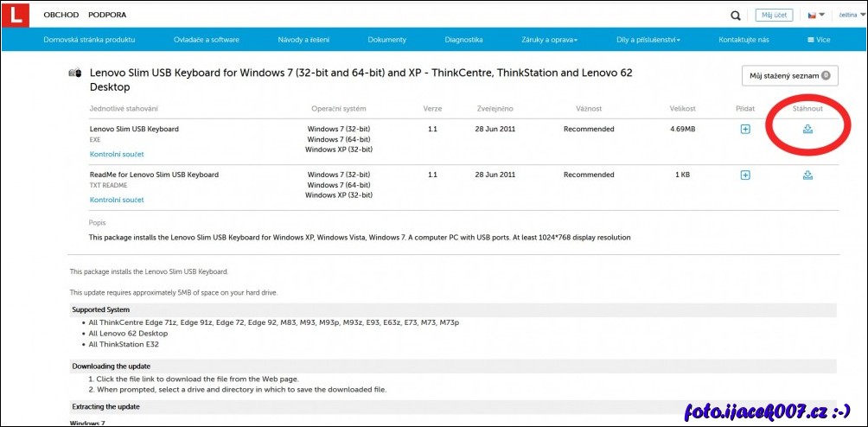Open the country flag selector
Screen dimensions: 868x427
coord(815,15)
